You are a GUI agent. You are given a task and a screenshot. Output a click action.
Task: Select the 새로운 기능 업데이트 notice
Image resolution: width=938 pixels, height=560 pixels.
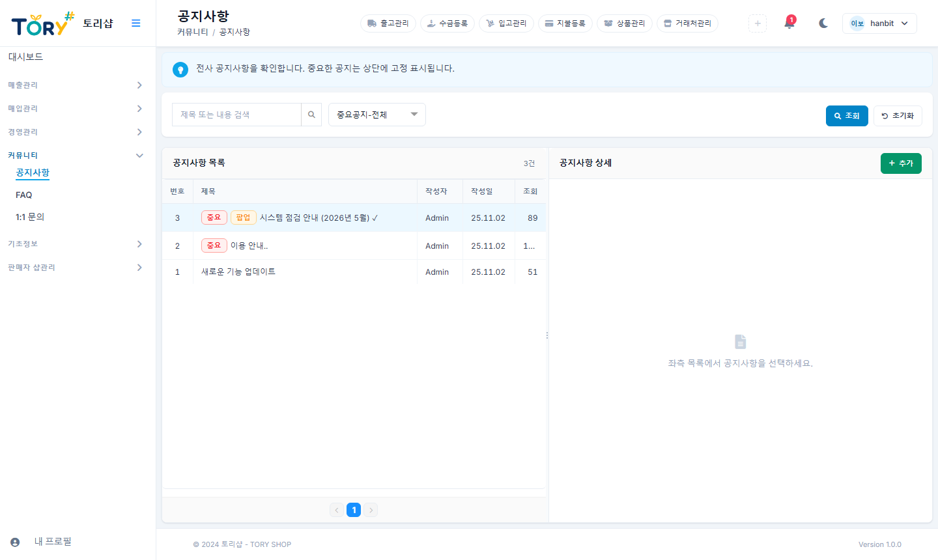click(354, 272)
